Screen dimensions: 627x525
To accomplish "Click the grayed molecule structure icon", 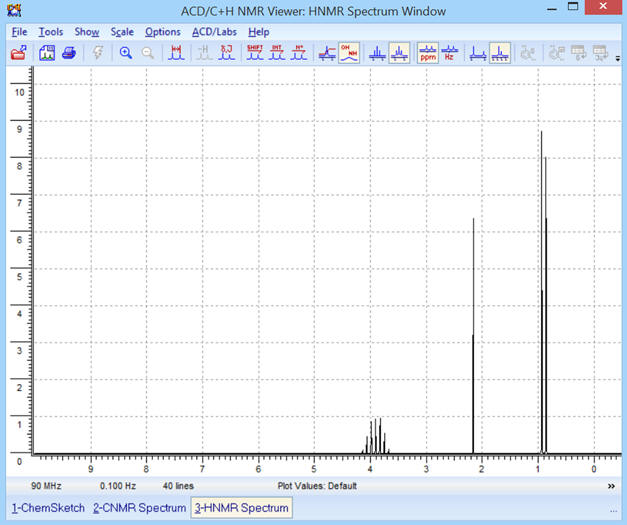I will pos(528,53).
